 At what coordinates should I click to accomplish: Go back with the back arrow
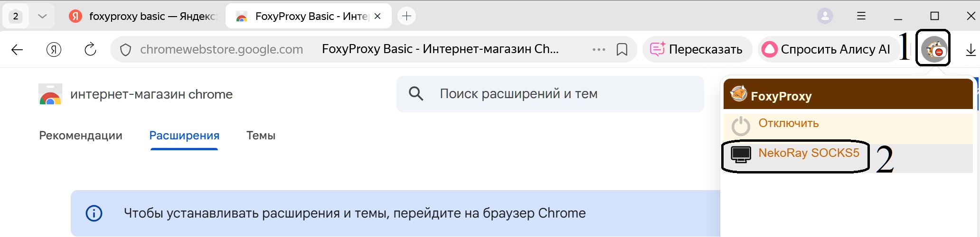point(17,49)
